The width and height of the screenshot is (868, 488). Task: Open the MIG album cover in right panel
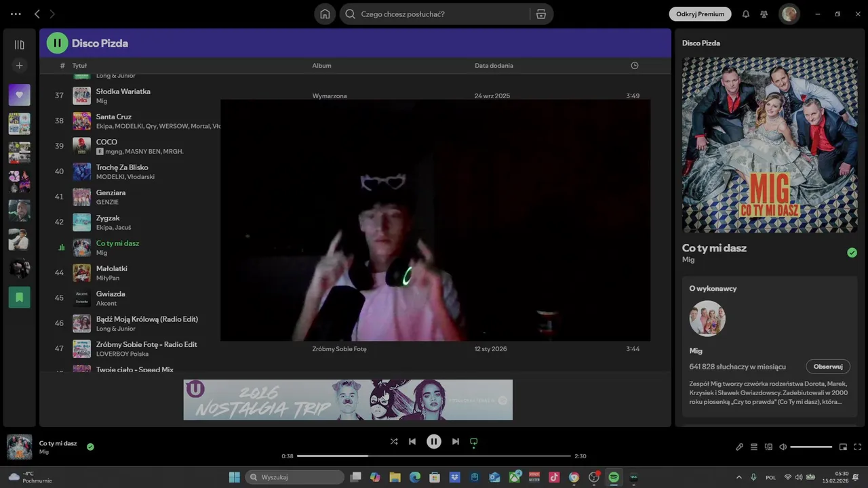point(770,145)
